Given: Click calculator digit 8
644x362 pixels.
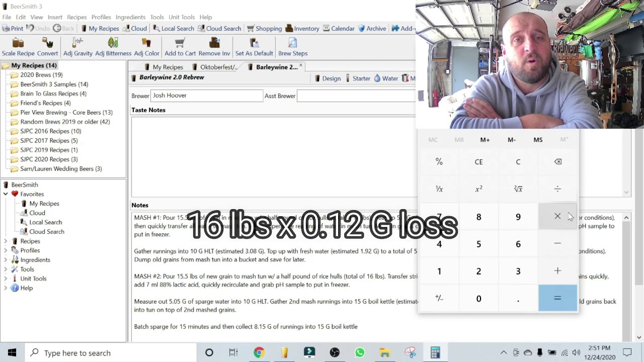Looking at the screenshot, I should click(478, 217).
